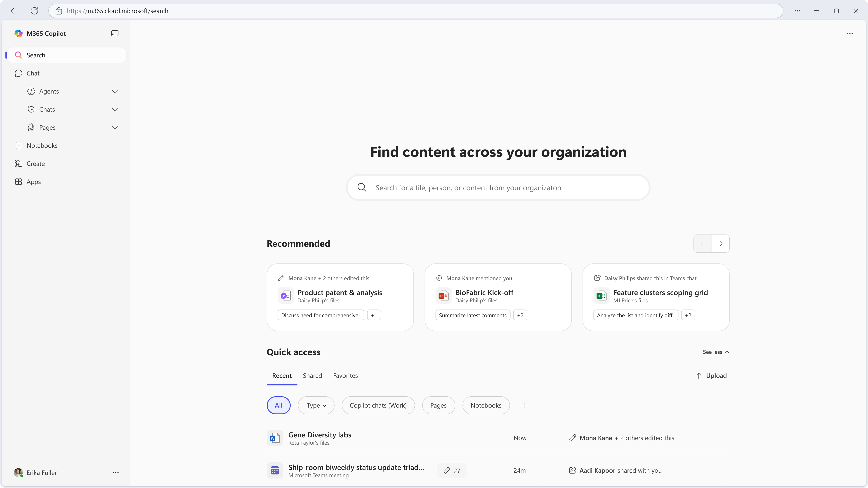Image resolution: width=868 pixels, height=488 pixels.
Task: Go to next recommended items arrow
Action: 720,244
